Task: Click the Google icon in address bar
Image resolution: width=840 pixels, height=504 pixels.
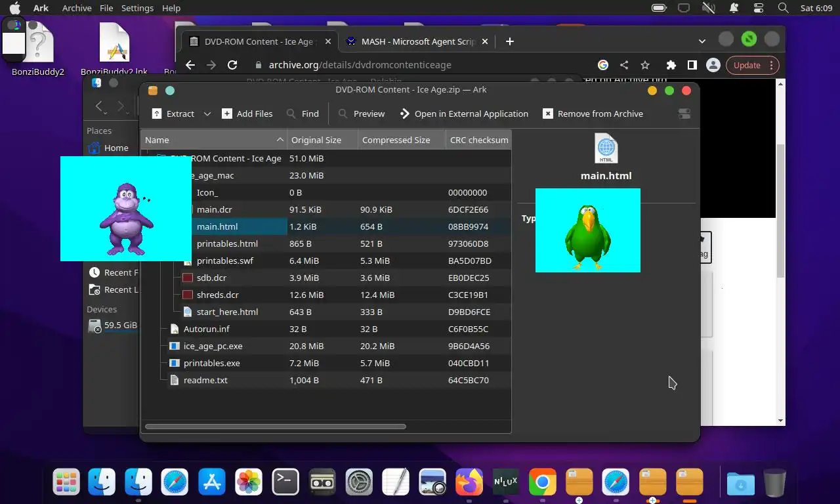Action: click(x=603, y=65)
